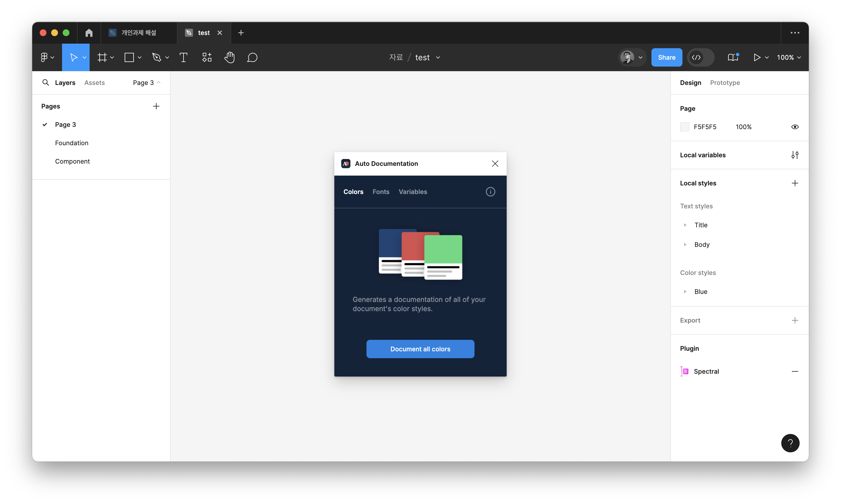Open a new tab with plus
Image resolution: width=841 pixels, height=504 pixels.
point(241,33)
